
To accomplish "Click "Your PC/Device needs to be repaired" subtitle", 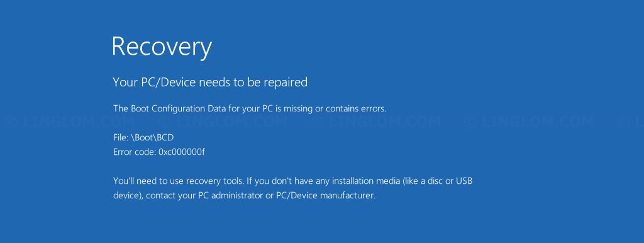I will (x=210, y=82).
